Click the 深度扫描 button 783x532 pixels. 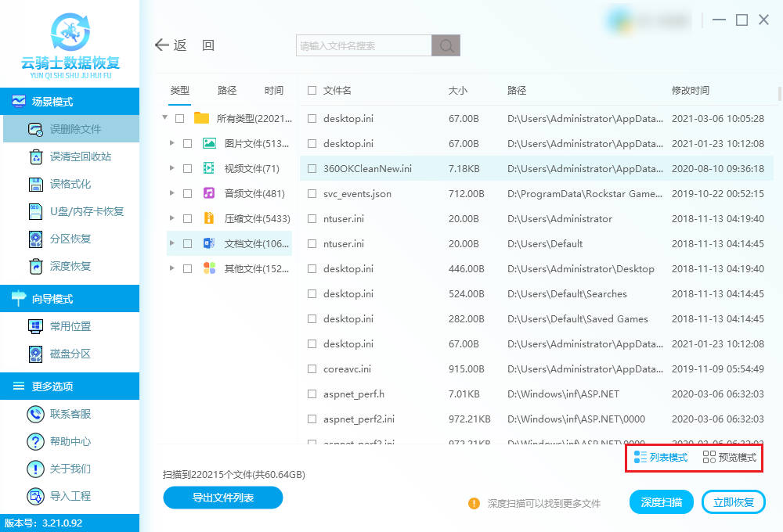662,502
